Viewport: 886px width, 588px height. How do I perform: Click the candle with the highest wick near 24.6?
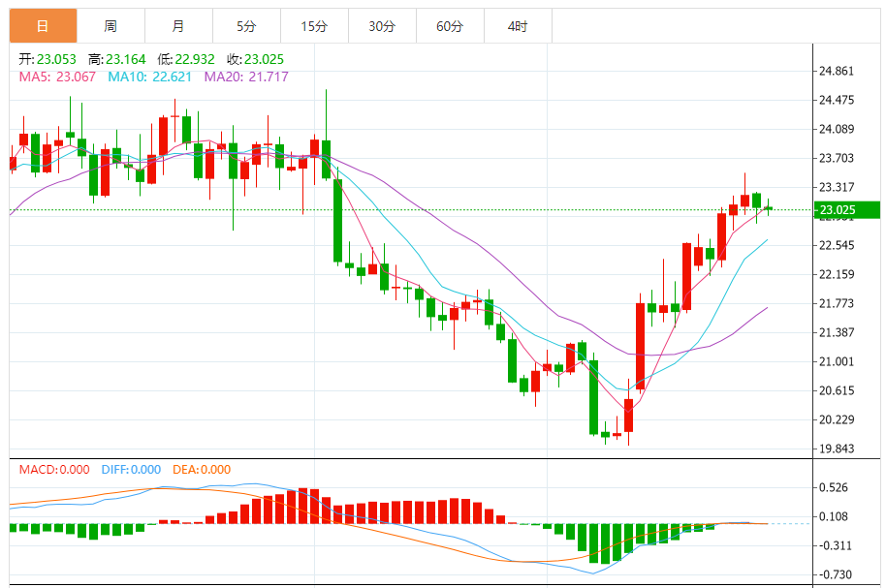point(326,159)
